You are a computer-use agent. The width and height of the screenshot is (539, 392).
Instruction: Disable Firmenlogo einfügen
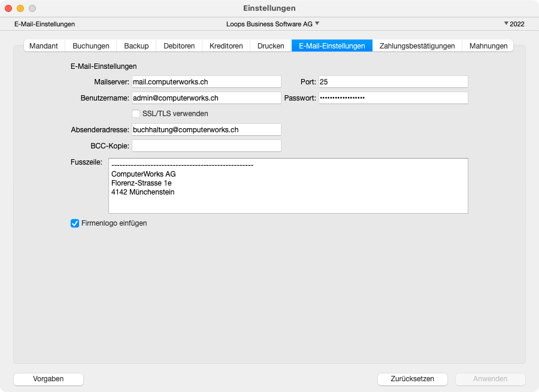tap(74, 223)
